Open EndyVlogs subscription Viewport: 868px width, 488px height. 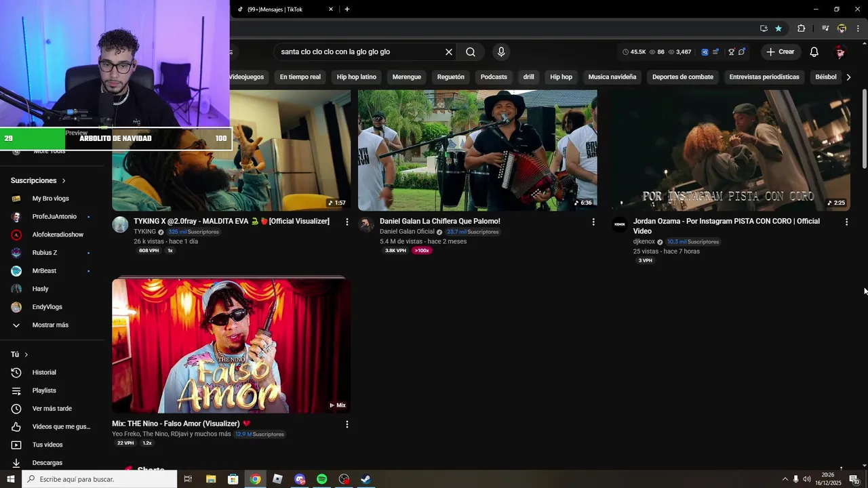click(47, 307)
